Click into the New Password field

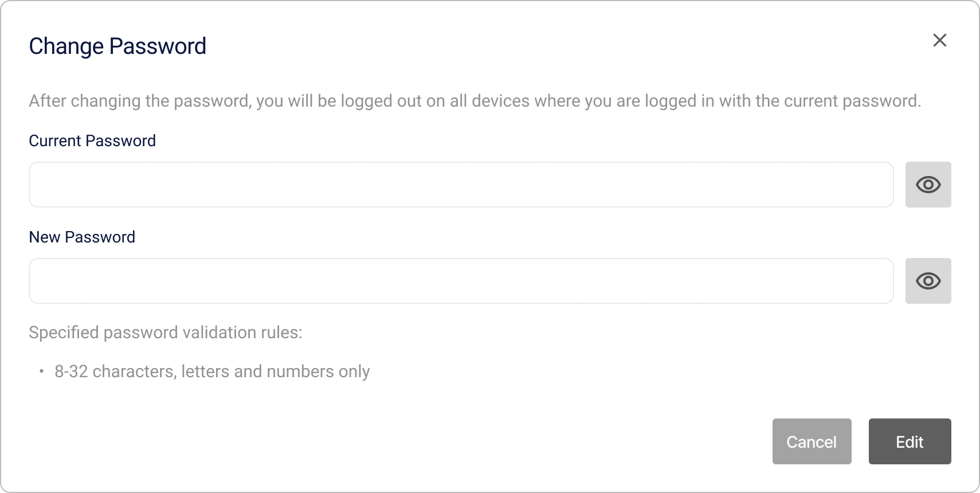(x=461, y=281)
